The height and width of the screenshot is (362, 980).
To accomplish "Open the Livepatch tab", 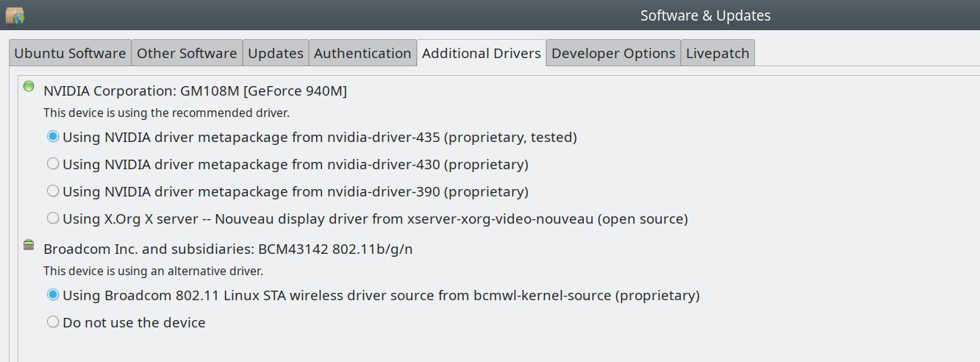I will [718, 53].
